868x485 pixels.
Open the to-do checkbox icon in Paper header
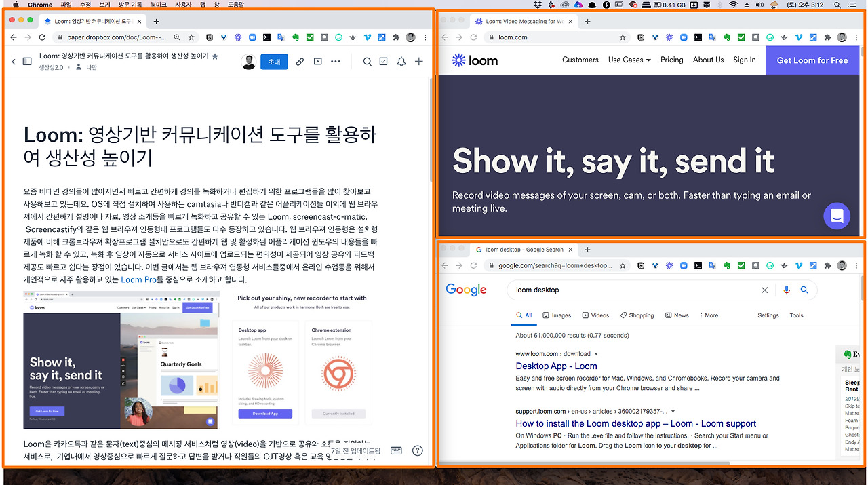(384, 62)
